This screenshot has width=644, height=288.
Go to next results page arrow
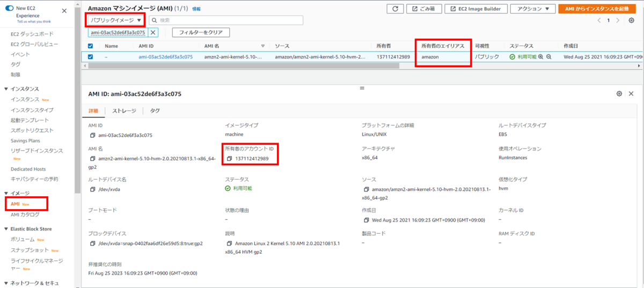click(618, 20)
